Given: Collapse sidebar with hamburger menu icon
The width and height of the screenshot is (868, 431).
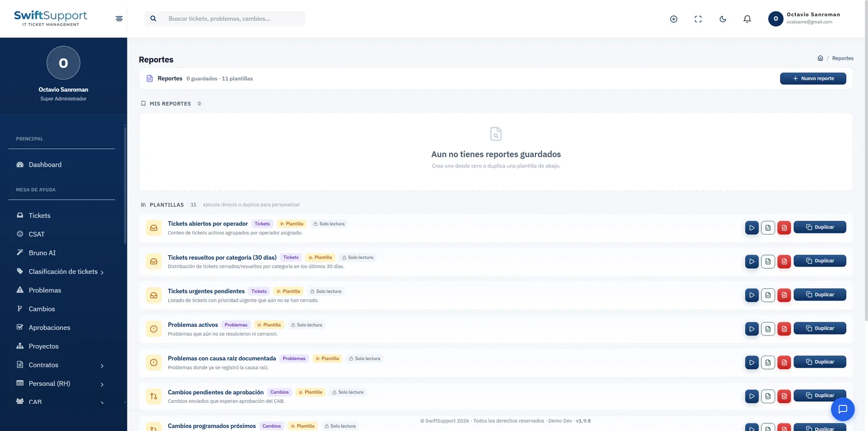Looking at the screenshot, I should click(x=119, y=18).
